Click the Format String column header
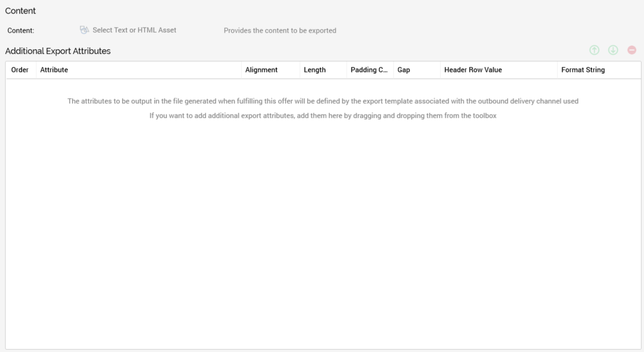This screenshot has width=644, height=352. click(583, 70)
